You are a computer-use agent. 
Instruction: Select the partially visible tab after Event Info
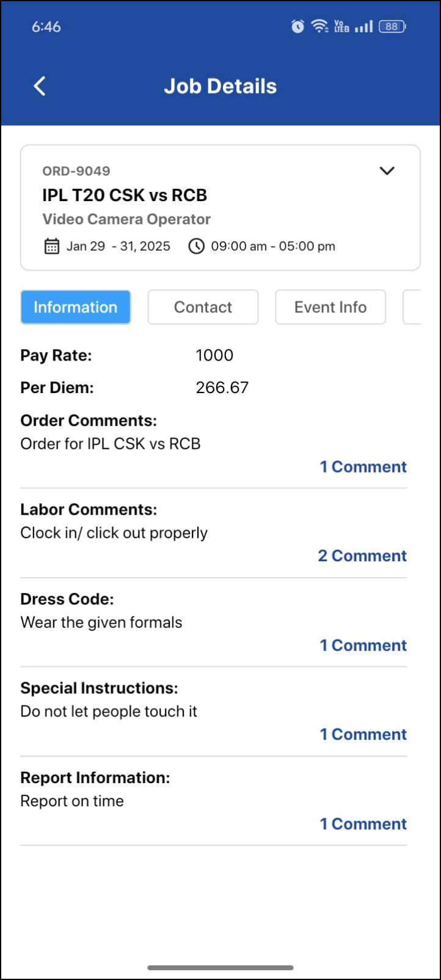tap(412, 307)
